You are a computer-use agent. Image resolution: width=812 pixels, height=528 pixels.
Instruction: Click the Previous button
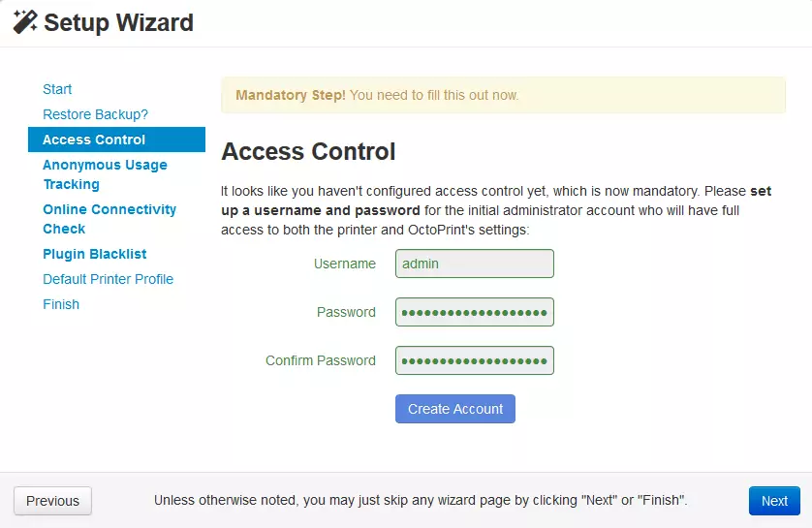(52, 501)
